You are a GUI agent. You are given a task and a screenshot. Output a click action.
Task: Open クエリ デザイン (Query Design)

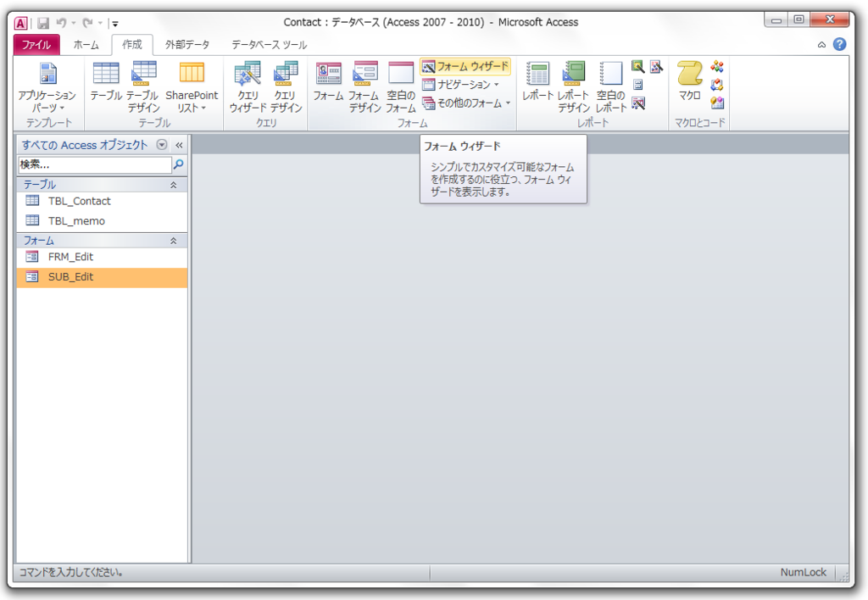click(x=286, y=87)
